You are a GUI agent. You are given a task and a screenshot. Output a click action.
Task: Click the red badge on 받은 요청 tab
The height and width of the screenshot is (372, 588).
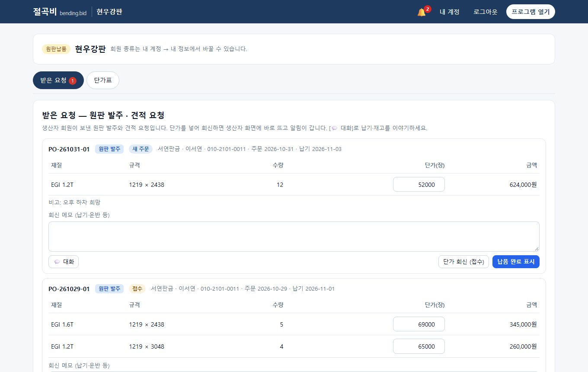[73, 81]
